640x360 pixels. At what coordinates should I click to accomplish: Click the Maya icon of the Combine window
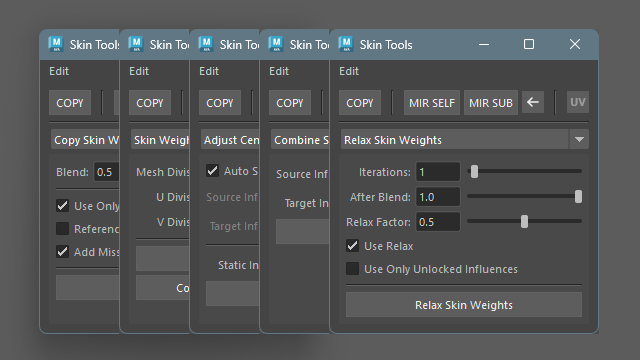[x=276, y=44]
